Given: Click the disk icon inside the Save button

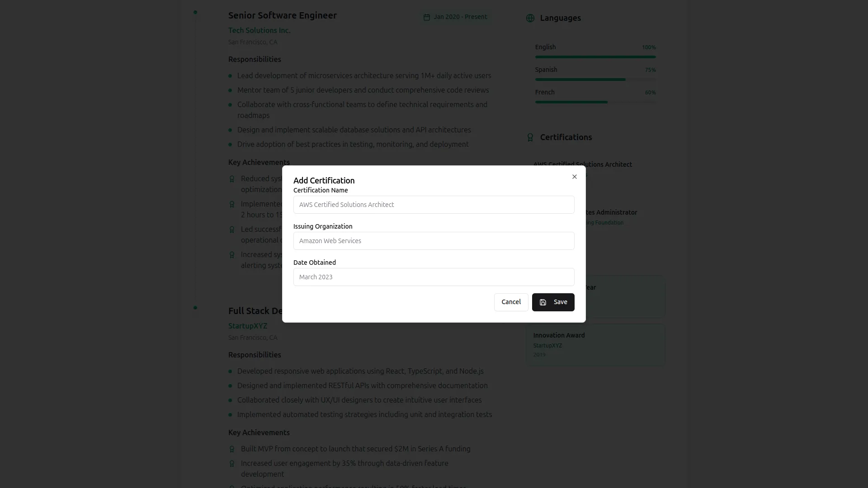Looking at the screenshot, I should (542, 302).
